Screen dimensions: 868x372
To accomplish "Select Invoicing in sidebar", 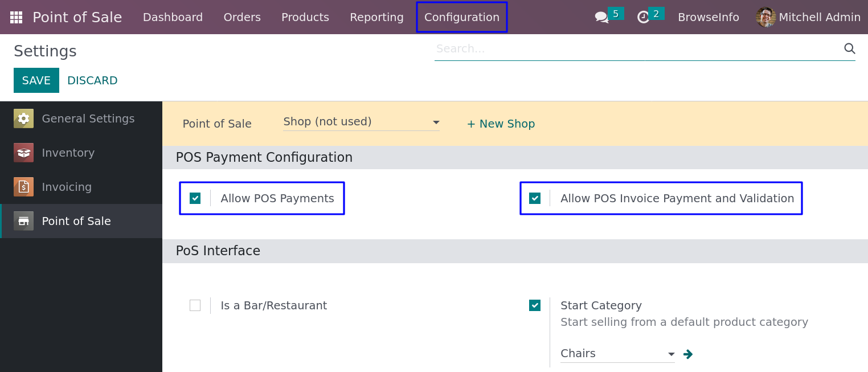I will (81, 187).
